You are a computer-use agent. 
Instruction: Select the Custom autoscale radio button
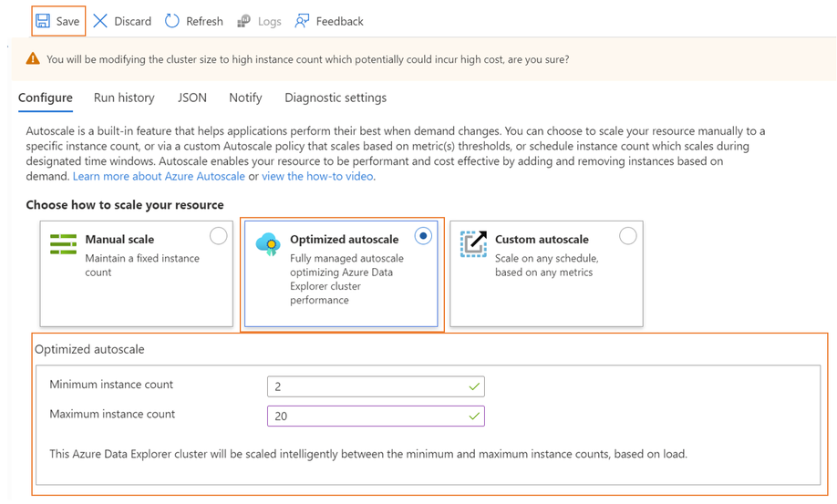tap(627, 236)
